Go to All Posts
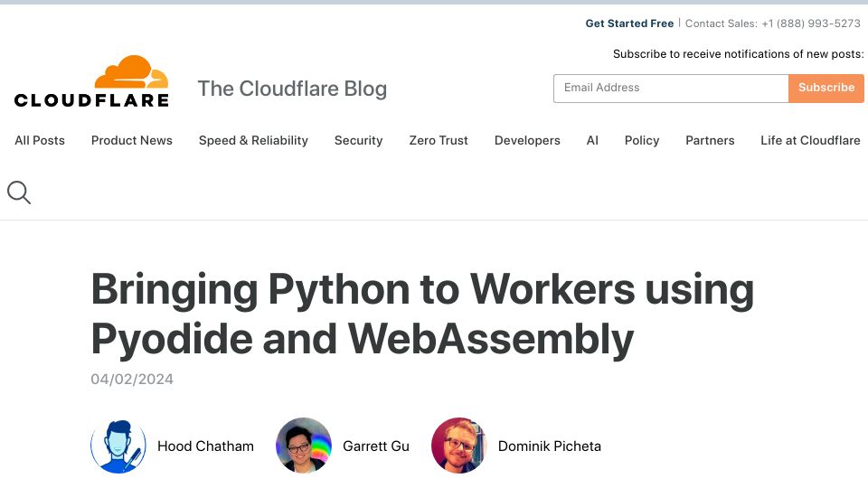Screen dimensions: 868x488 [40, 141]
